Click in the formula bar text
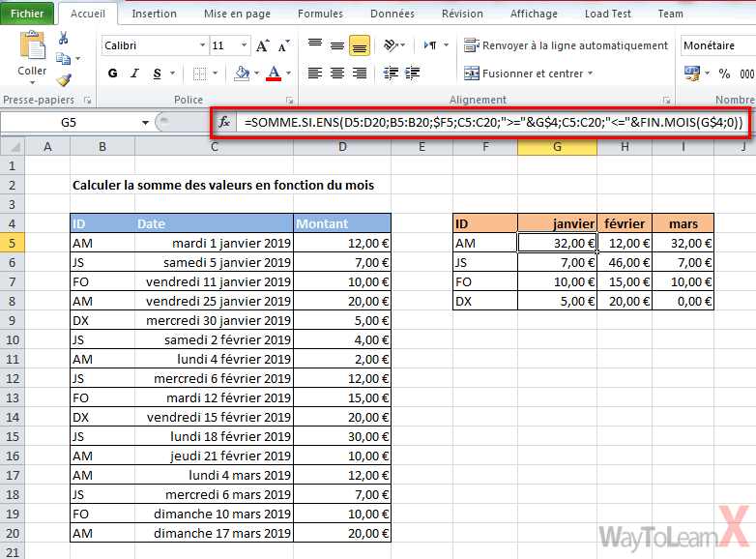The width and height of the screenshot is (756, 559). pyautogui.click(x=493, y=123)
